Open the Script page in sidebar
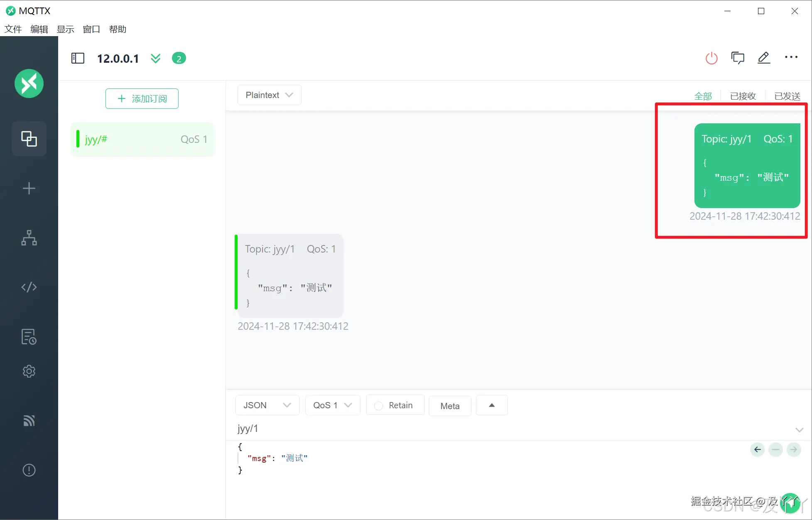The width and height of the screenshot is (812, 520). point(29,287)
